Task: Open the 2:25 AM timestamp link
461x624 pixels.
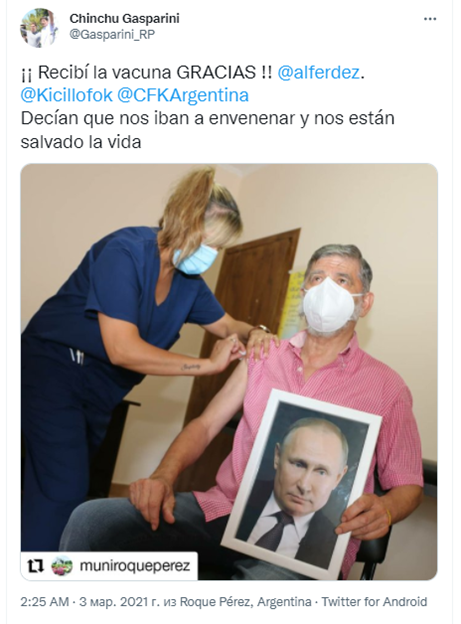Action: (x=45, y=601)
